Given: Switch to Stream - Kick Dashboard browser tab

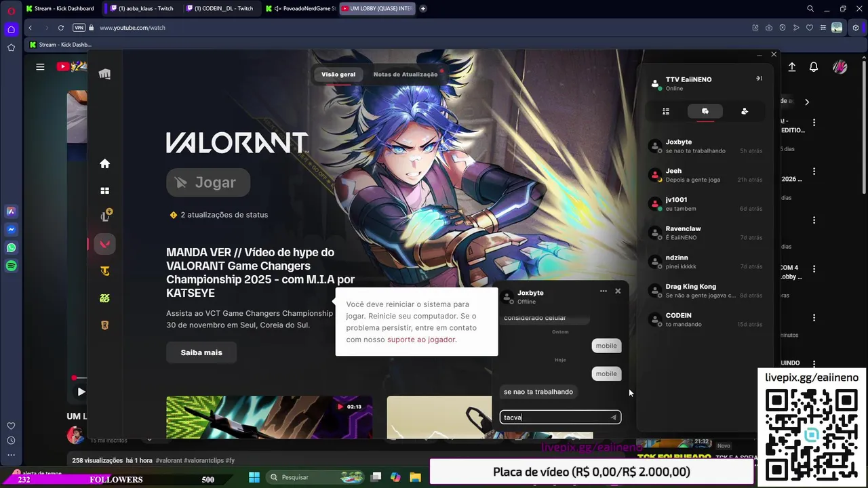Looking at the screenshot, I should [60, 9].
